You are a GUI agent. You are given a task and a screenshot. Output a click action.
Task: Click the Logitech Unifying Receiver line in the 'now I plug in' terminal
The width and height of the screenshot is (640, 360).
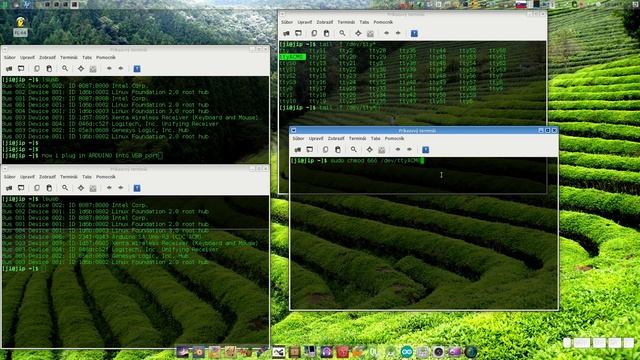[x=110, y=124]
